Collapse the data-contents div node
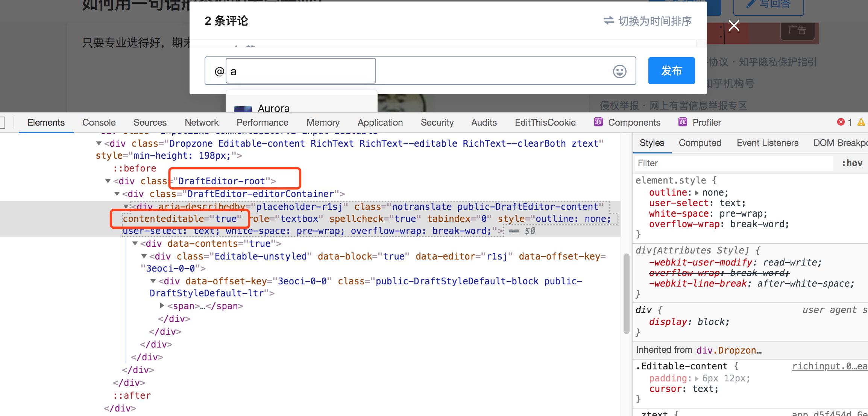Image resolution: width=868 pixels, height=416 pixels. coord(135,243)
